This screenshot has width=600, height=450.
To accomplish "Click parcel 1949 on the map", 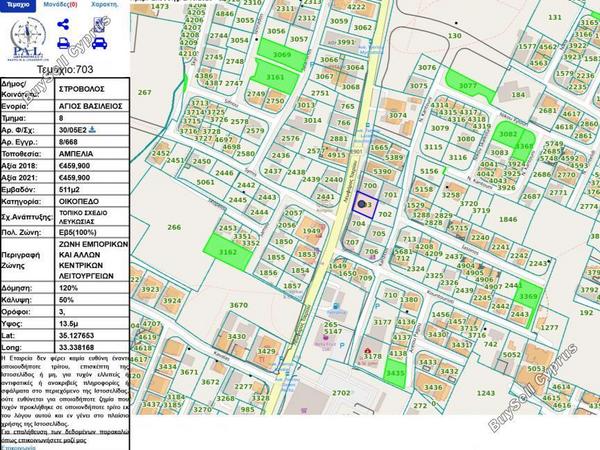I will click(311, 231).
